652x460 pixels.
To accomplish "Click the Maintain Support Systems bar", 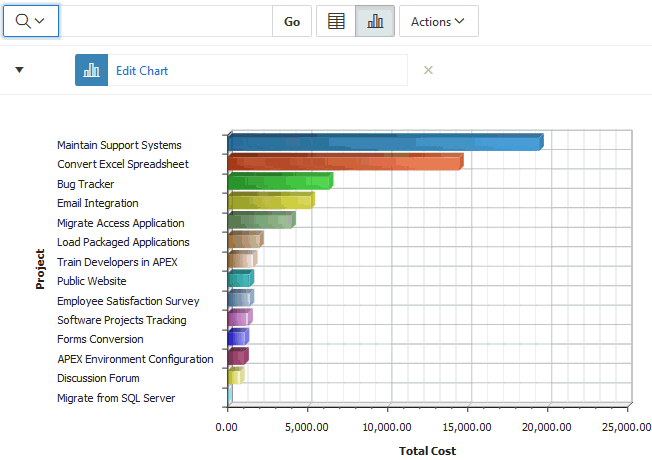I will 385,143.
